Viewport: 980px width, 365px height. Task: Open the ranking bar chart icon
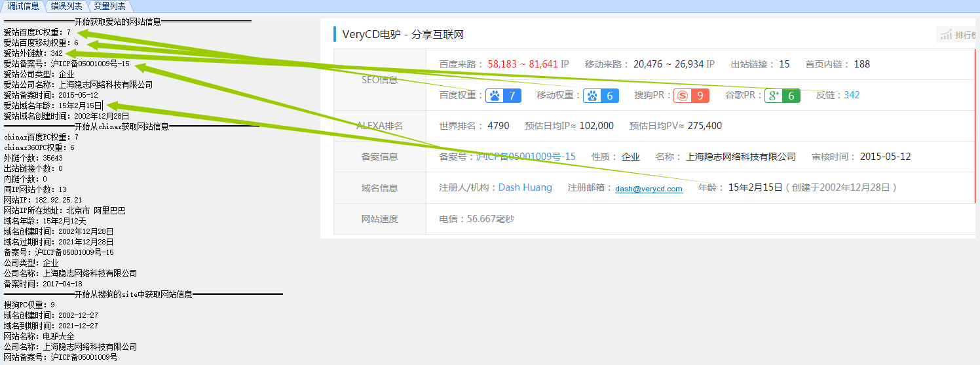coord(946,35)
